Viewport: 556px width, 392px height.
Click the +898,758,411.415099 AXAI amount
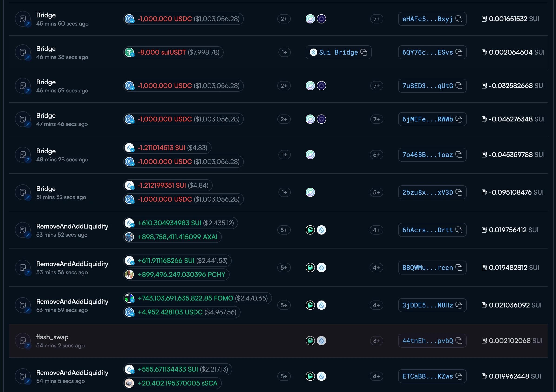click(178, 237)
